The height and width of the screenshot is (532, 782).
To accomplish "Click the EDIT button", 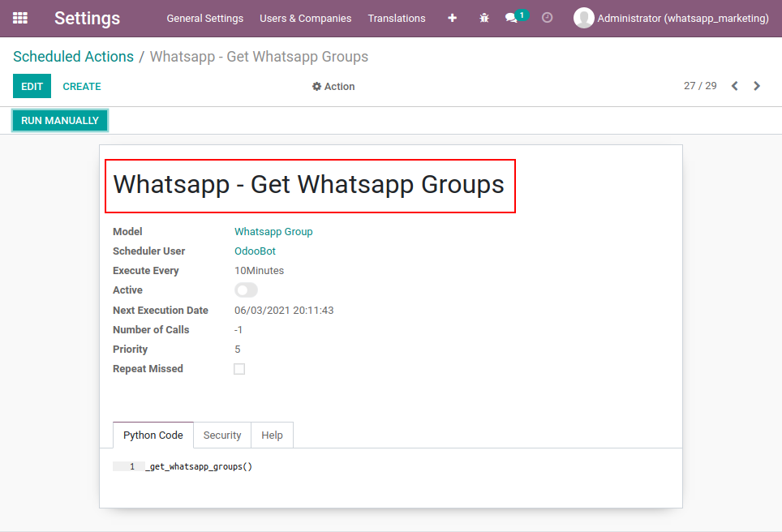I will 32,86.
